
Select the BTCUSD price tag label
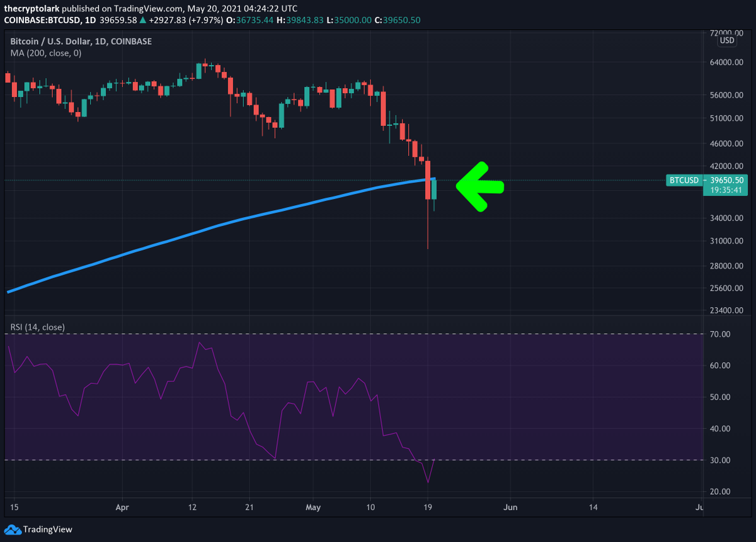pyautogui.click(x=684, y=181)
